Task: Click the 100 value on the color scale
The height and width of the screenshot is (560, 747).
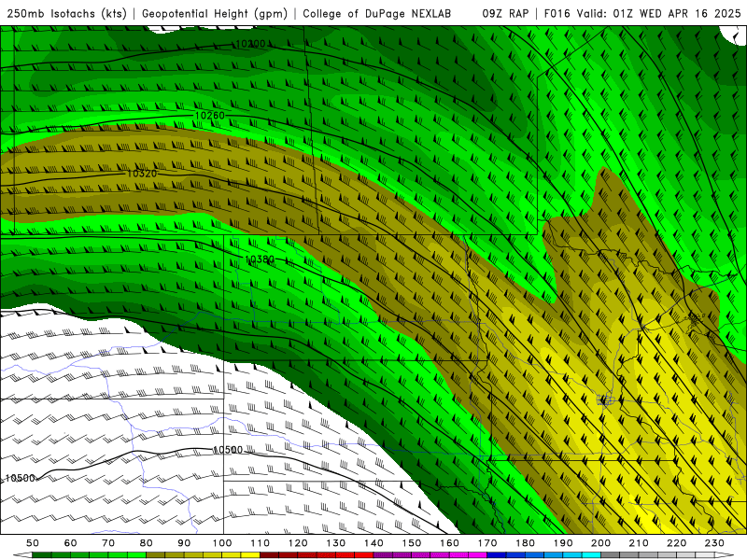Action: point(222,543)
